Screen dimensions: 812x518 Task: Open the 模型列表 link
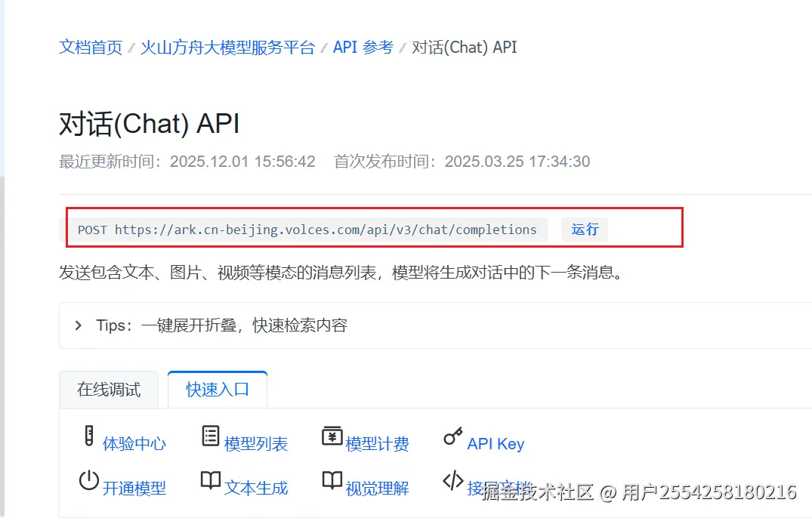point(256,444)
